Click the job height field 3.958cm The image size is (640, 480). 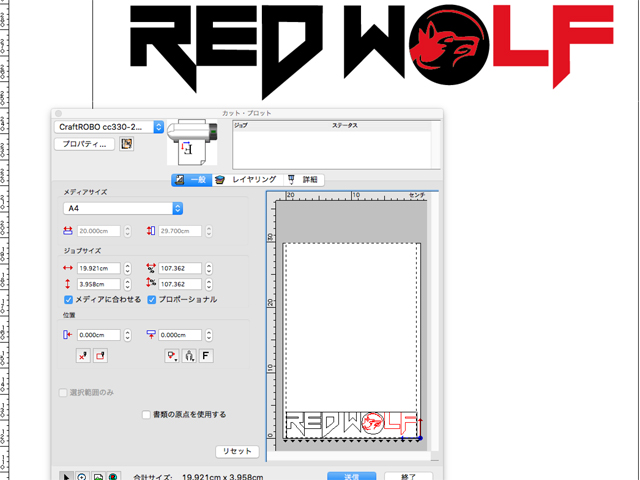[99, 284]
